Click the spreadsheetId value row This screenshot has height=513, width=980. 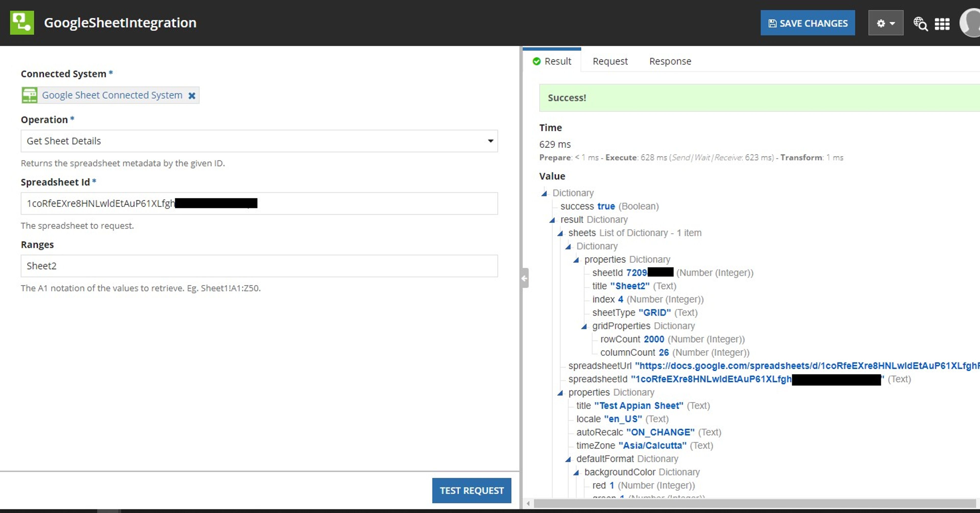coord(740,379)
